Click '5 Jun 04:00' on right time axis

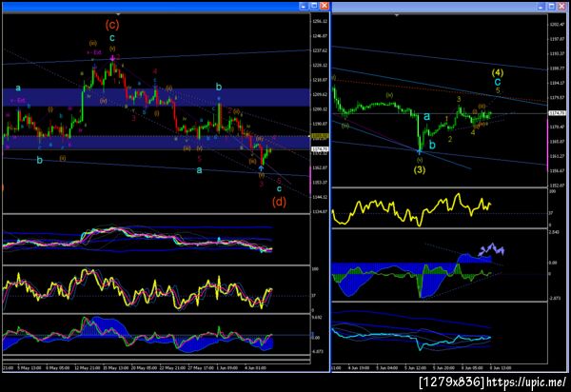(x=387, y=368)
